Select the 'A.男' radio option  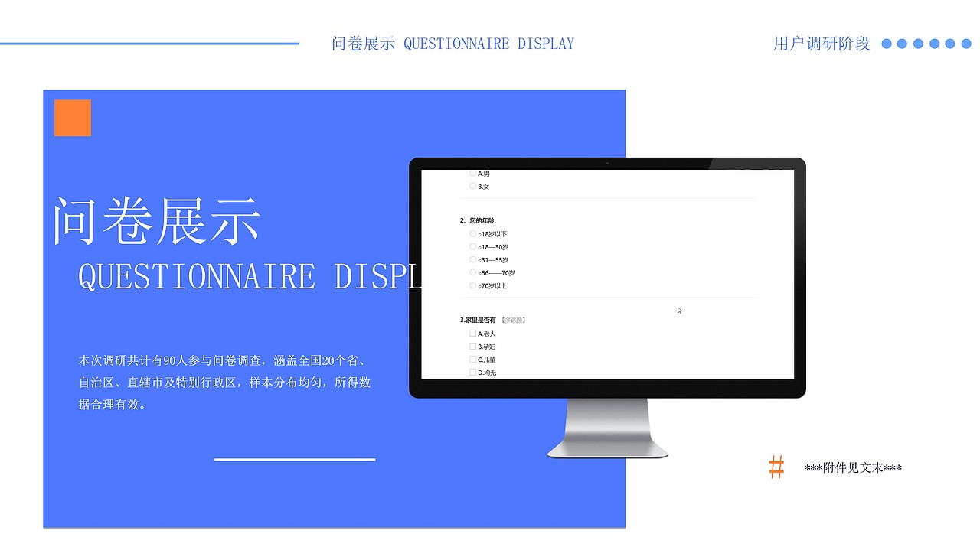coord(473,174)
